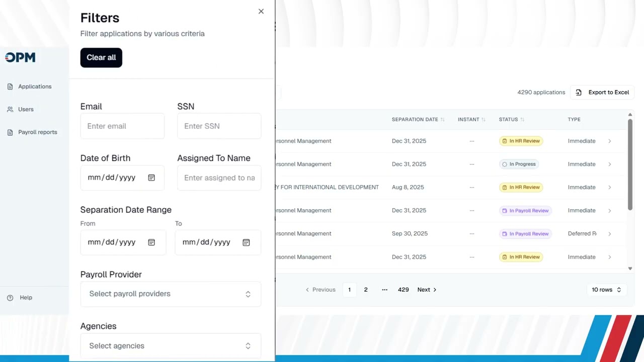Open the Sep 30, 2025 row chevron
The image size is (644, 362).
(609, 234)
